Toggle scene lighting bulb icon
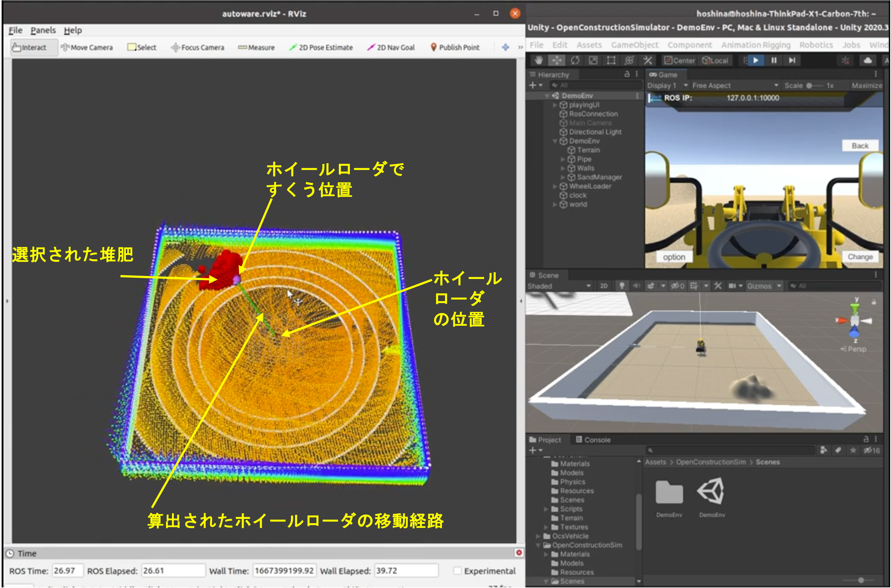The width and height of the screenshot is (891, 588). pyautogui.click(x=622, y=286)
